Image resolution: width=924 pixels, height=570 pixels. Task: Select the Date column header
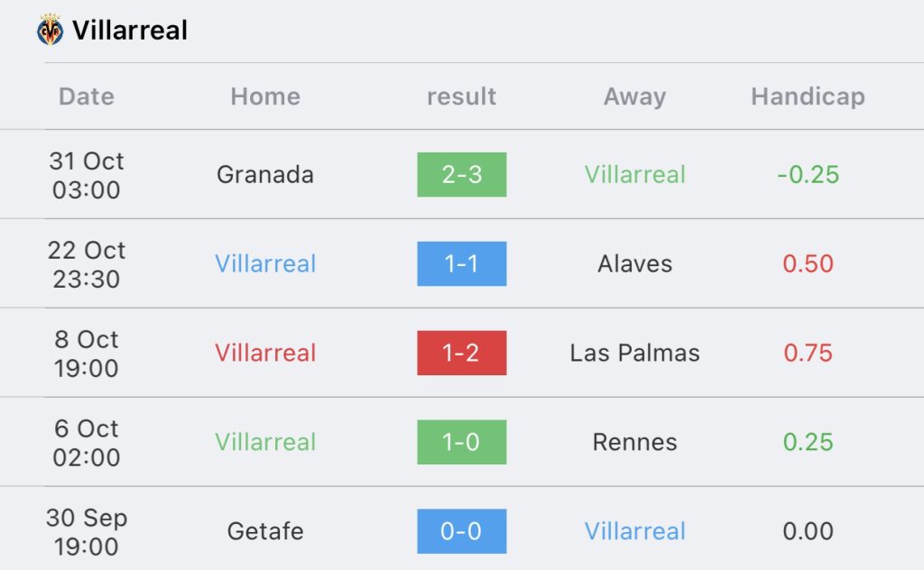87,96
